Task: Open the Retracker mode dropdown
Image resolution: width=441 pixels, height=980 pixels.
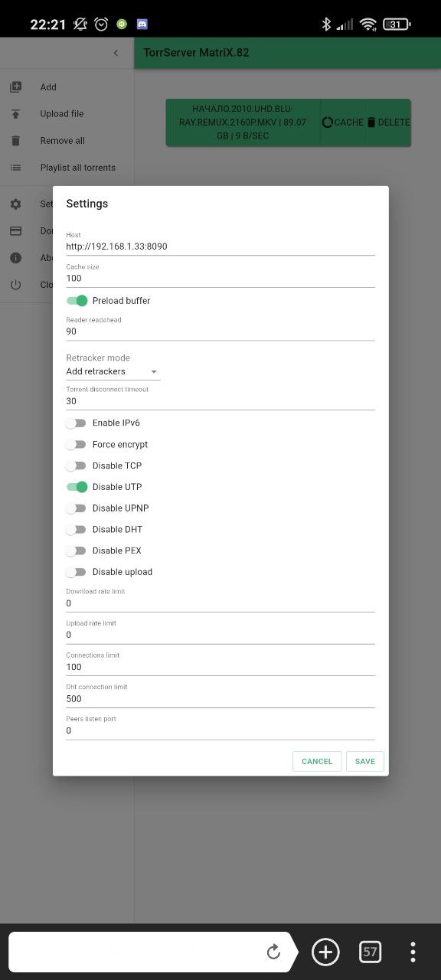Action: coord(113,371)
